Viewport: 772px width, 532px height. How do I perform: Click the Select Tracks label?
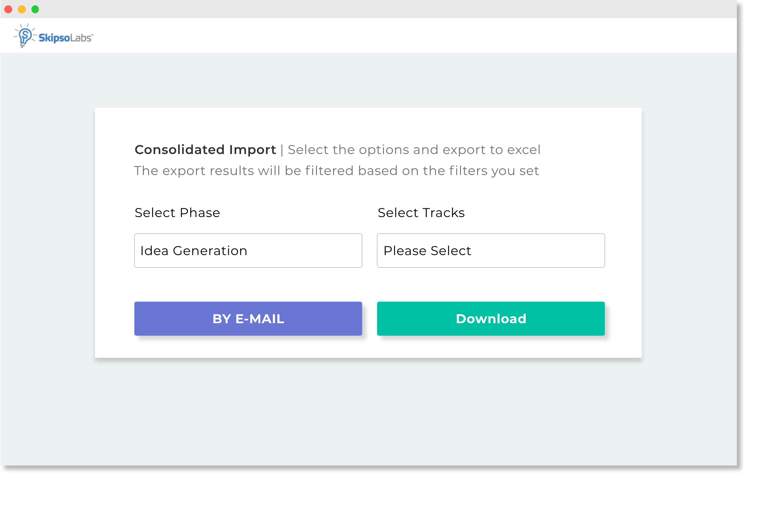pos(421,213)
